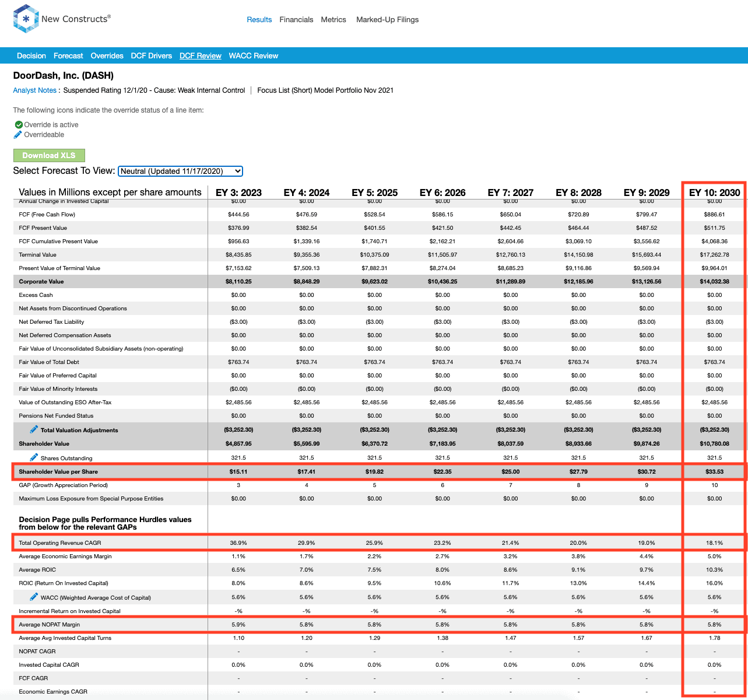This screenshot has width=748, height=700.
Task: Click the green override active checkmark icon
Action: 19,125
